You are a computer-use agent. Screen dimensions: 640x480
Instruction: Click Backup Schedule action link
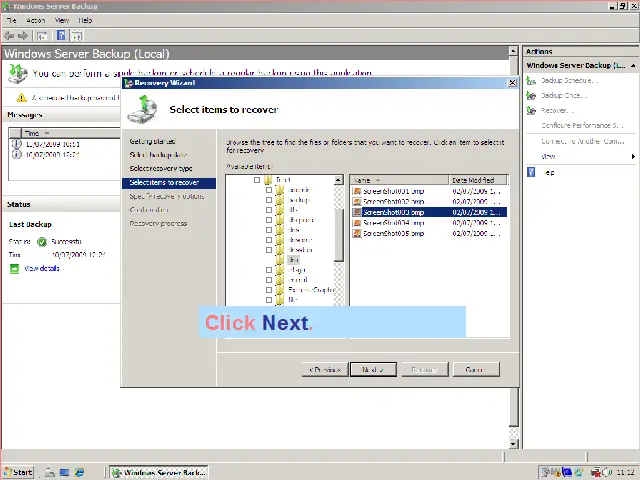coord(570,81)
